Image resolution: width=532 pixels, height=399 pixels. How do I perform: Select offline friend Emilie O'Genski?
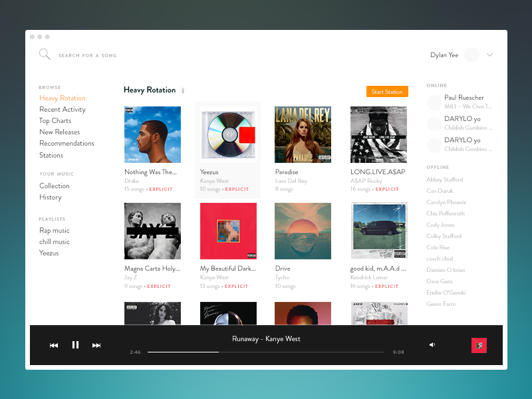click(x=446, y=293)
